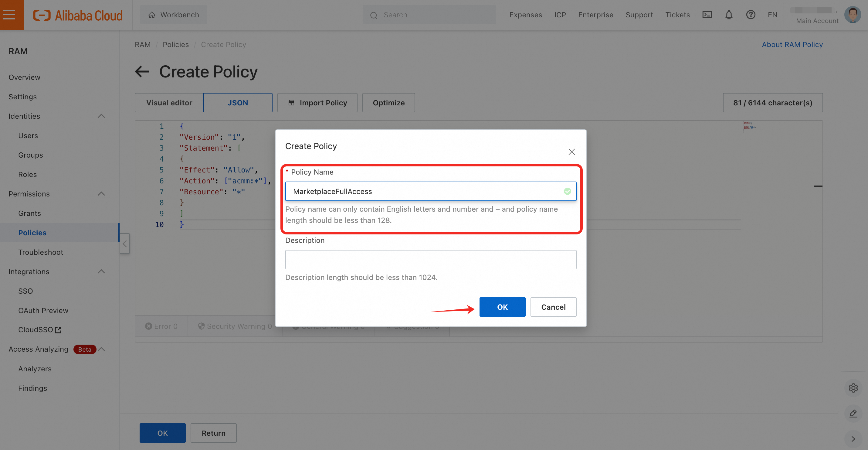Click the code minimap thumbnail

click(749, 126)
